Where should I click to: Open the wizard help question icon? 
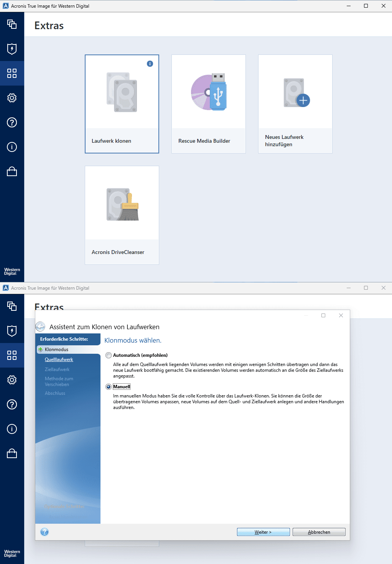pyautogui.click(x=44, y=532)
